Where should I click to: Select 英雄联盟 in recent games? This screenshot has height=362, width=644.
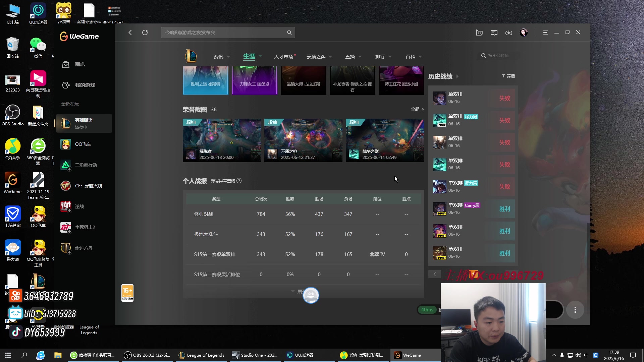pyautogui.click(x=84, y=123)
